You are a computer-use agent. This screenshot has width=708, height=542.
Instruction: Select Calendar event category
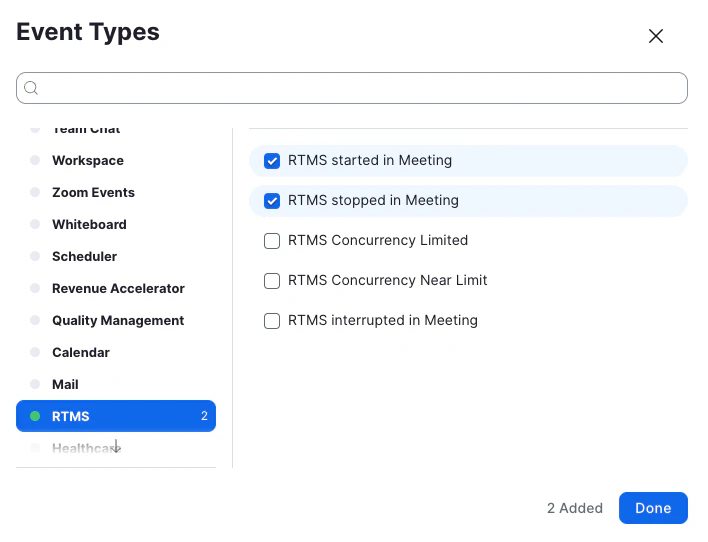click(x=81, y=353)
